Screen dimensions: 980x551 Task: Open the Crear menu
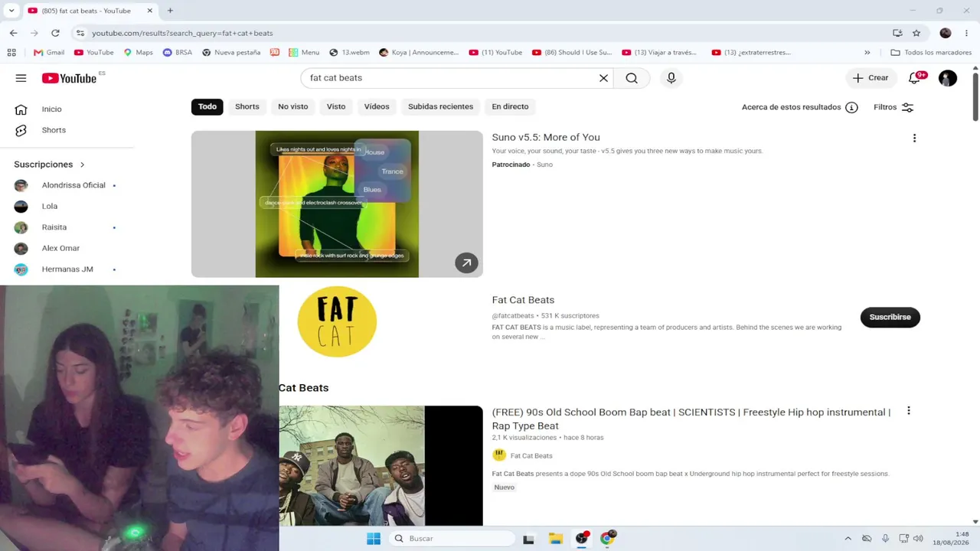point(871,78)
